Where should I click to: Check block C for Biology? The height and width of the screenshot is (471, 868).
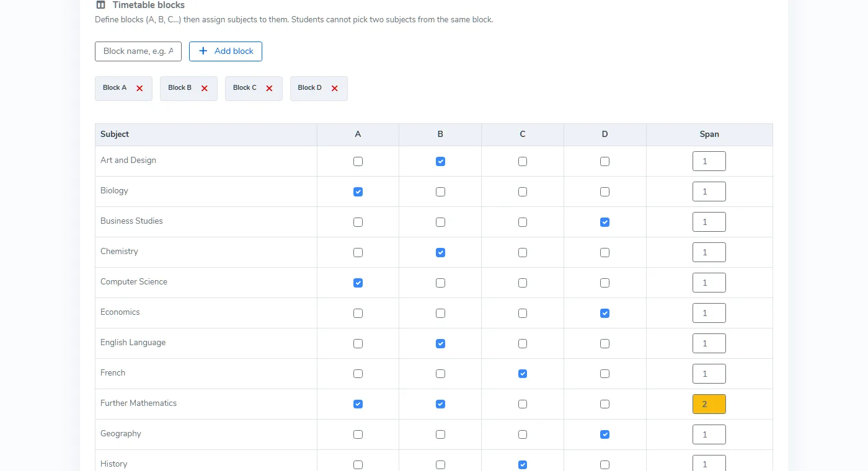523,191
